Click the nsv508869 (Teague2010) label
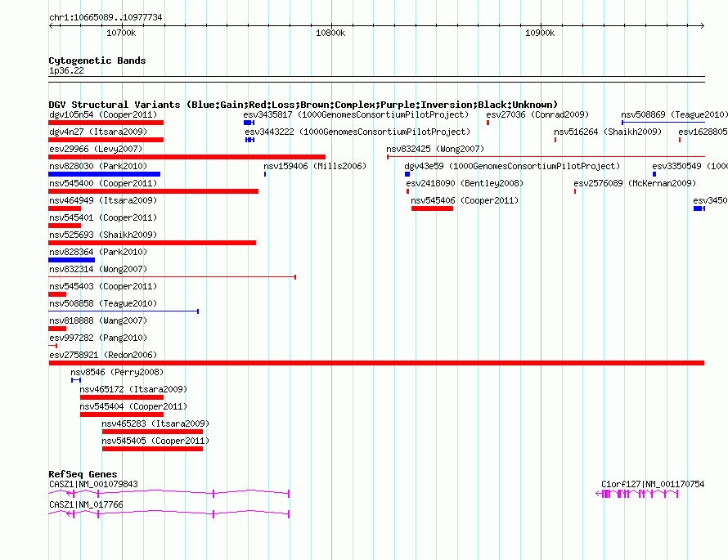This screenshot has width=728, height=560. pos(674,114)
